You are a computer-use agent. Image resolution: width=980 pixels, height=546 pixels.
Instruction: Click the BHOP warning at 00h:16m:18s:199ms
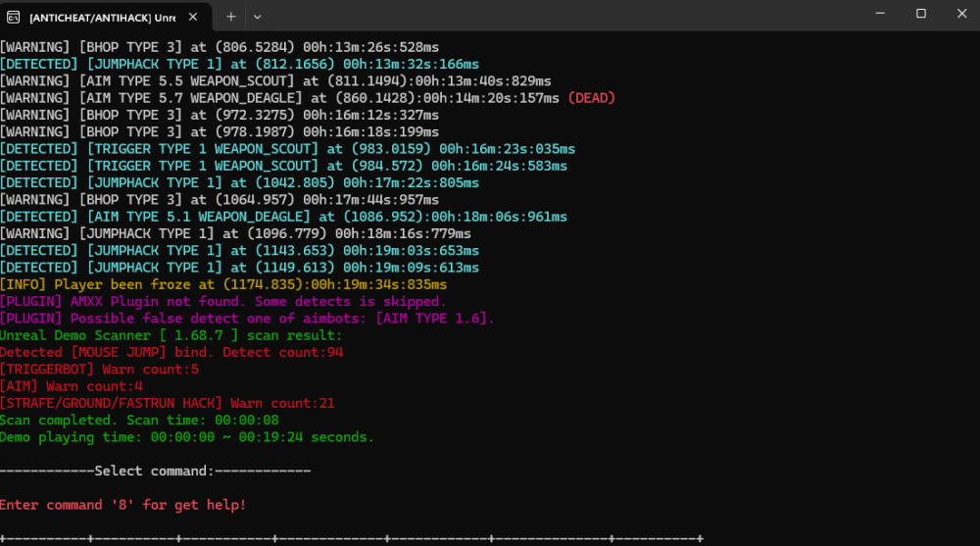pos(220,132)
